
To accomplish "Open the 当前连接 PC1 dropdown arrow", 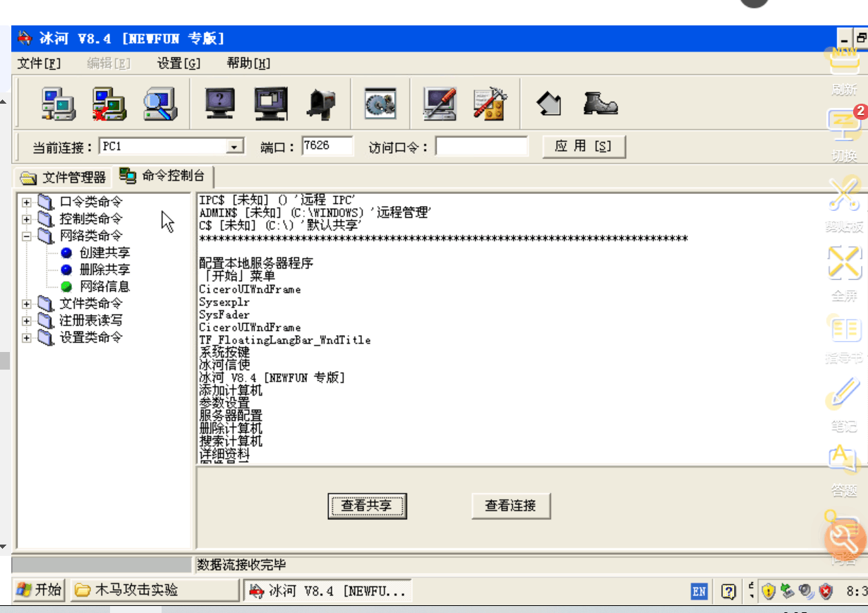I will (x=234, y=147).
